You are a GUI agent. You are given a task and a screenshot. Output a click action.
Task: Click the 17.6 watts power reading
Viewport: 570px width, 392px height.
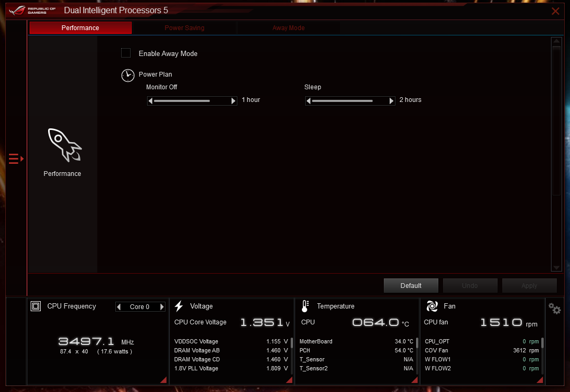[x=115, y=352]
